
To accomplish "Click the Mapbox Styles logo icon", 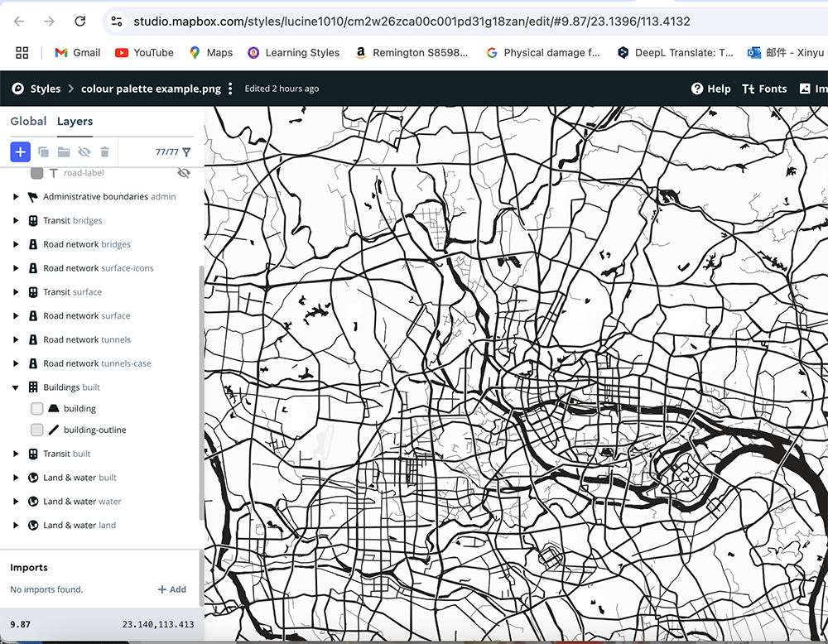I will pos(17,89).
